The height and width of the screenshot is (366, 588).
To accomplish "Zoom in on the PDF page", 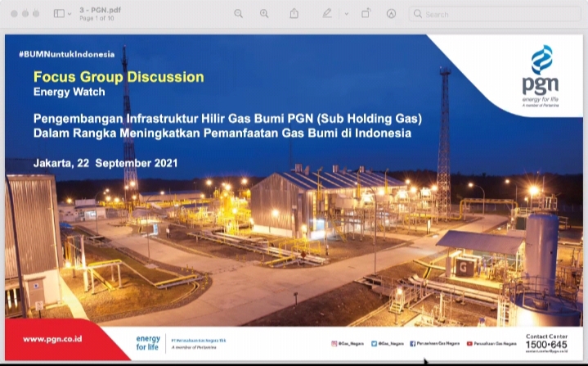I will (x=264, y=14).
